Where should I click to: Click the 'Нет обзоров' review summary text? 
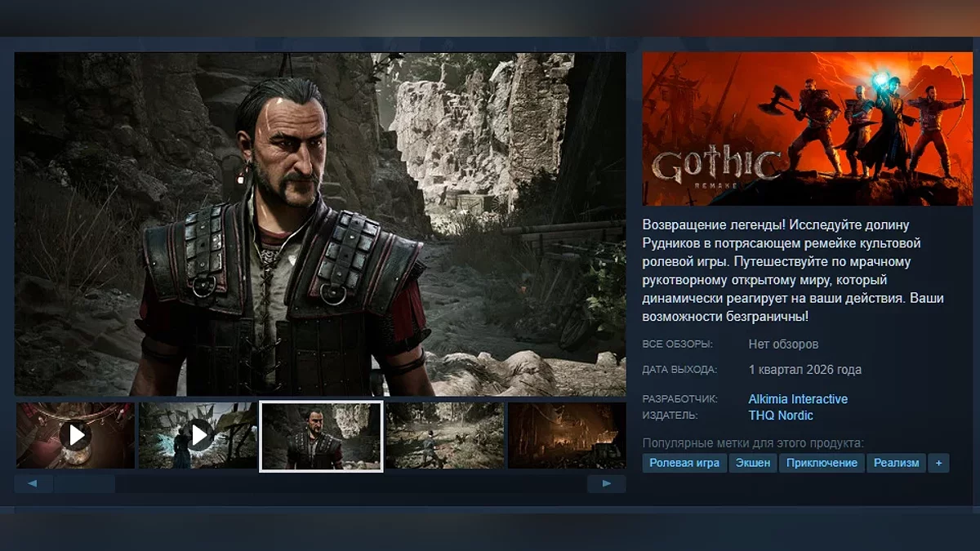tap(783, 344)
